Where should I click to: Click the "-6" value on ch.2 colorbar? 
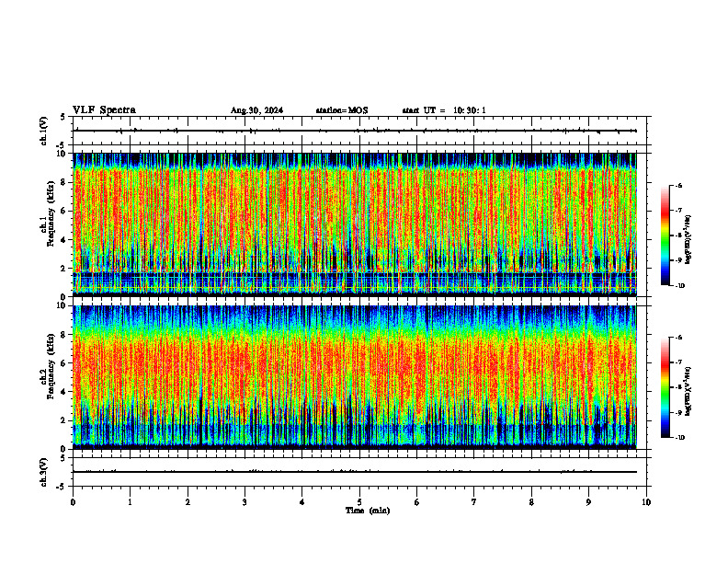point(678,338)
